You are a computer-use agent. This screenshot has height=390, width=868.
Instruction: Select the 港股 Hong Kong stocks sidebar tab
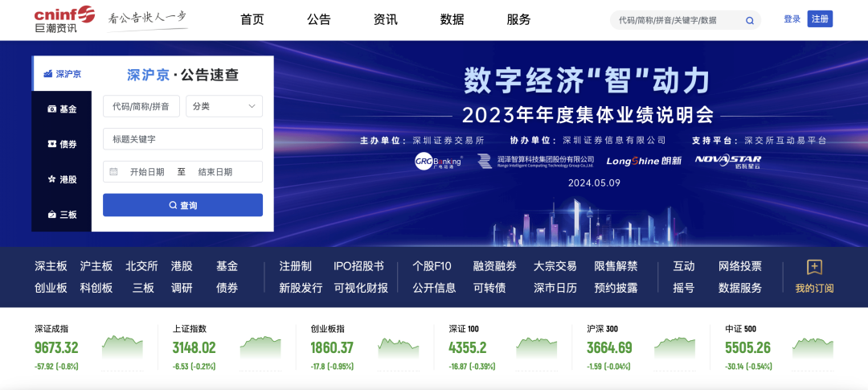click(x=62, y=179)
